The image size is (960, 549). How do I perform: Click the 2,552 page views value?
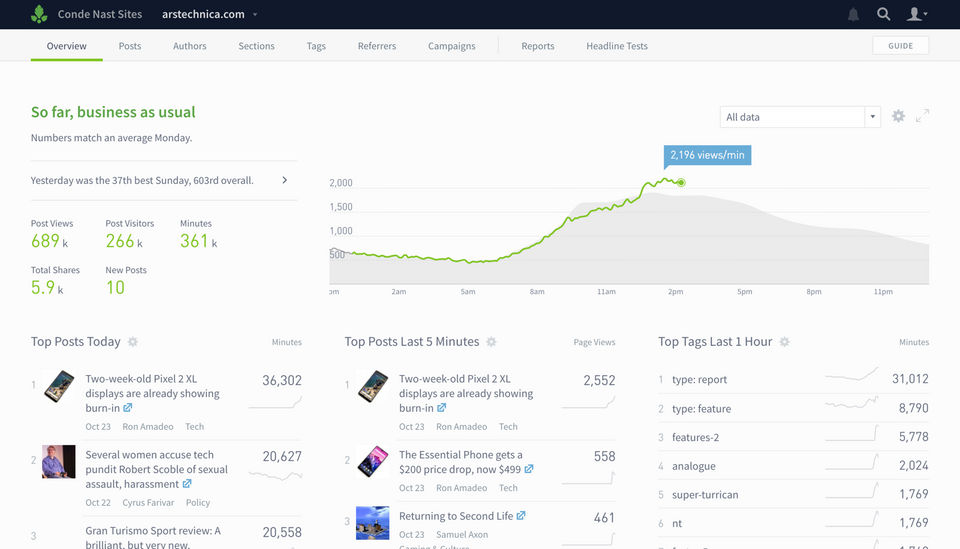599,380
